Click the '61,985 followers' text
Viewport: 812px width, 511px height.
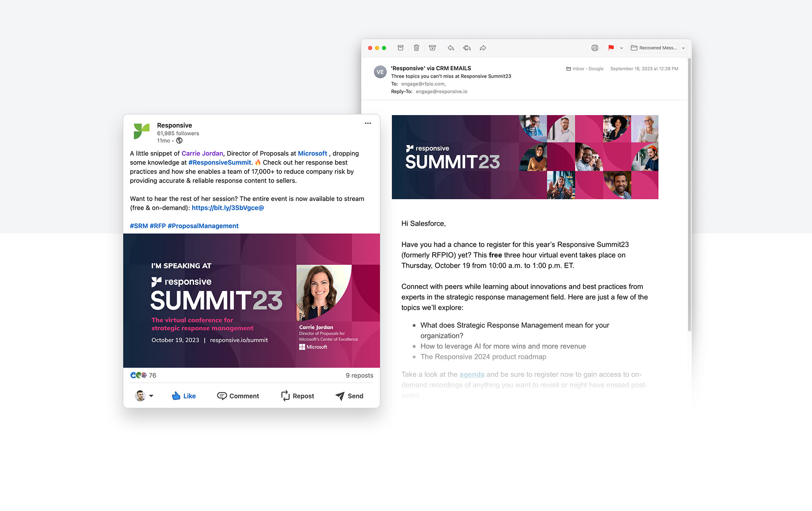(178, 133)
